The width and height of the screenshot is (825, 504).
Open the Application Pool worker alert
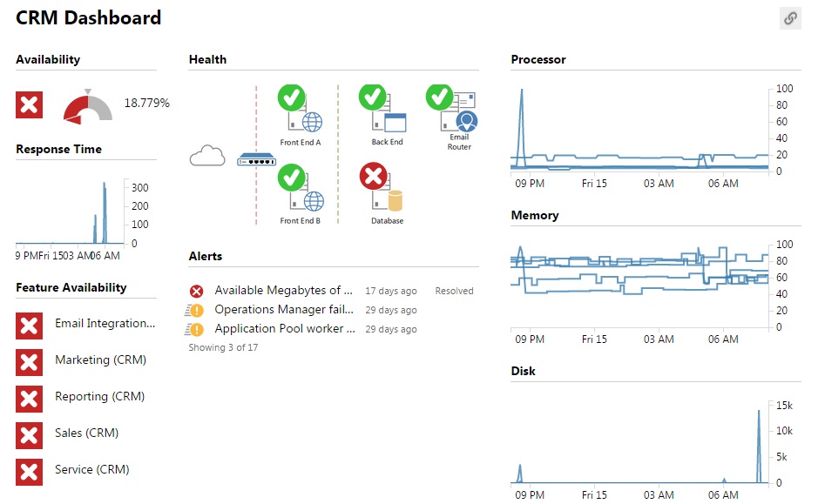[285, 328]
